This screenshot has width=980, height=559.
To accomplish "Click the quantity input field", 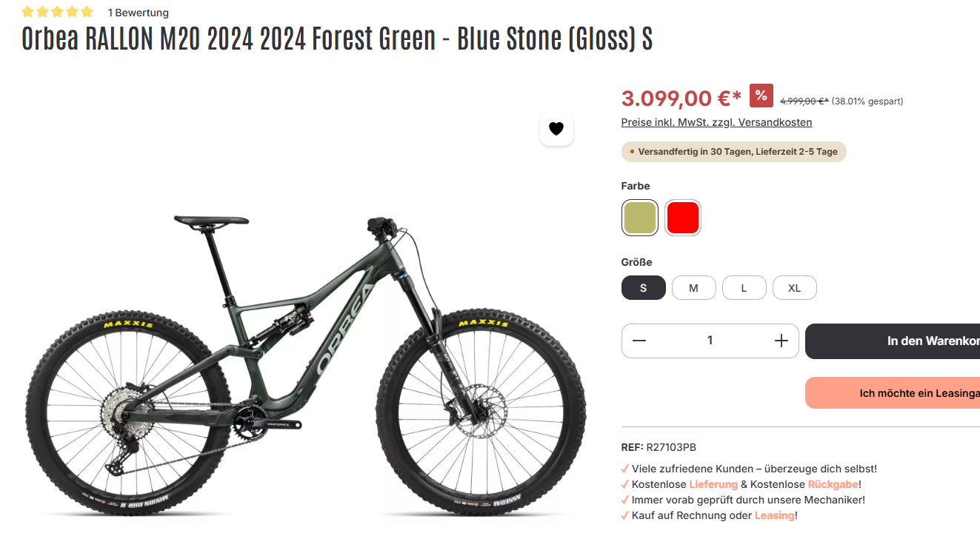I will tap(710, 341).
